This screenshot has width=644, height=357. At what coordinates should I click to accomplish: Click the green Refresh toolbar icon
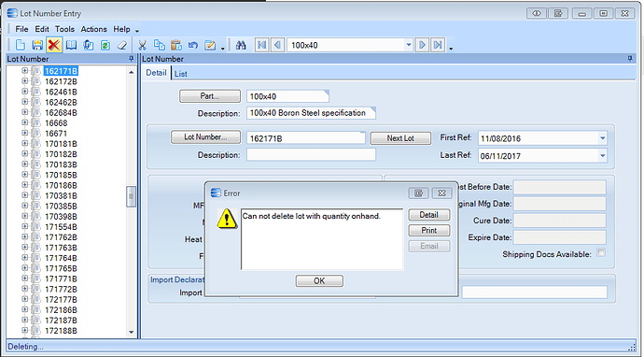[105, 45]
